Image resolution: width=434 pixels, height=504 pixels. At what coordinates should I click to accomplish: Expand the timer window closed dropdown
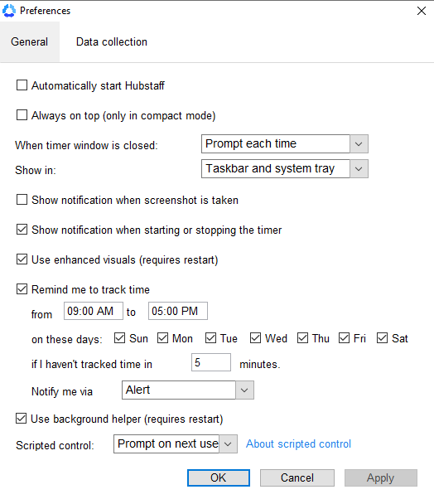click(285, 143)
